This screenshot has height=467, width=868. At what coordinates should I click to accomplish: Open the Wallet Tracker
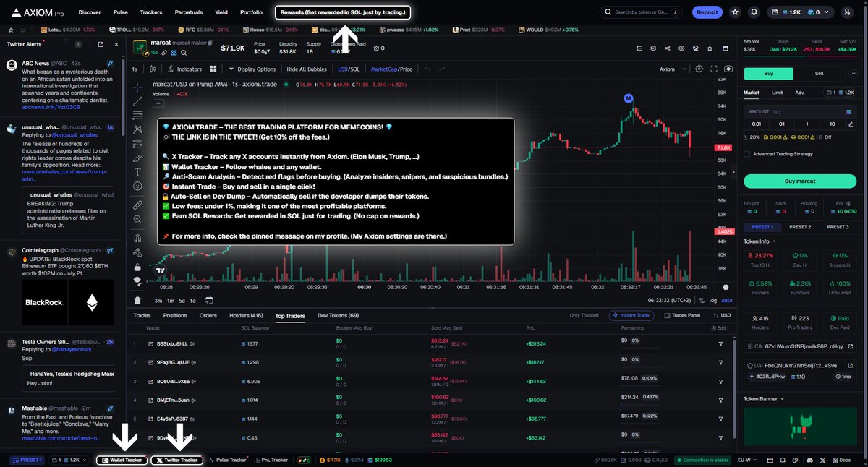coord(122,460)
